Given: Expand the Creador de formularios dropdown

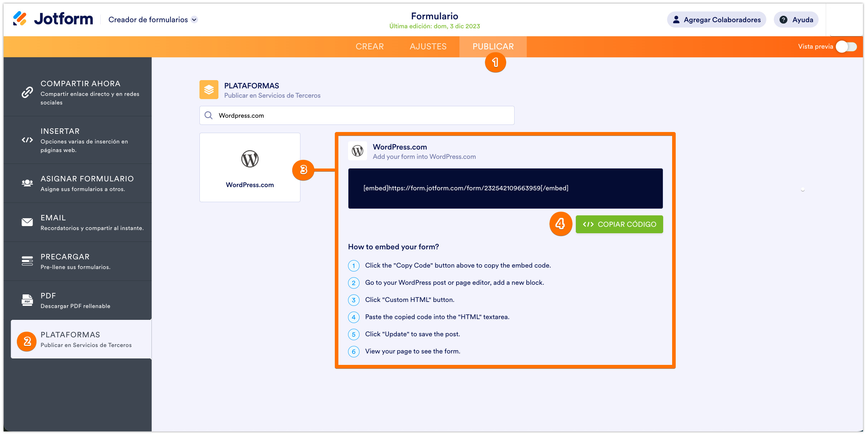Looking at the screenshot, I should click(x=194, y=20).
